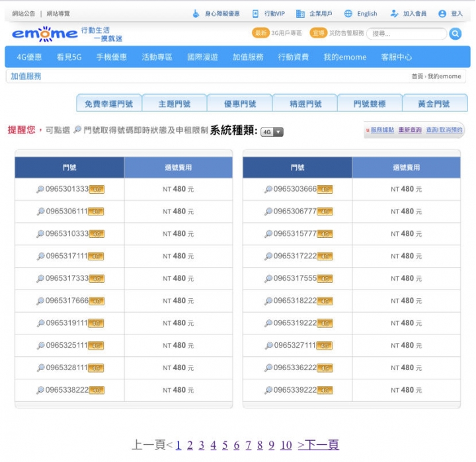The height and width of the screenshot is (462, 476).
Task: Switch to the 精選門號 tab
Action: pyautogui.click(x=305, y=104)
